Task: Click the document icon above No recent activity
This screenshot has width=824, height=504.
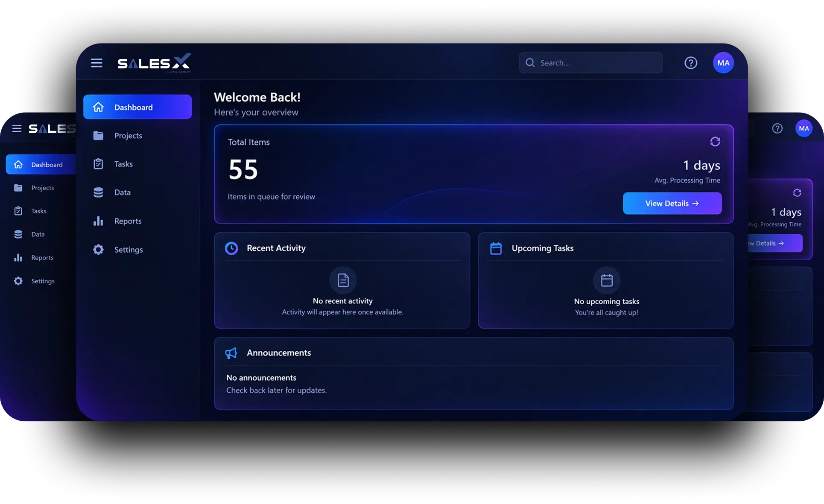Action: pos(343,280)
